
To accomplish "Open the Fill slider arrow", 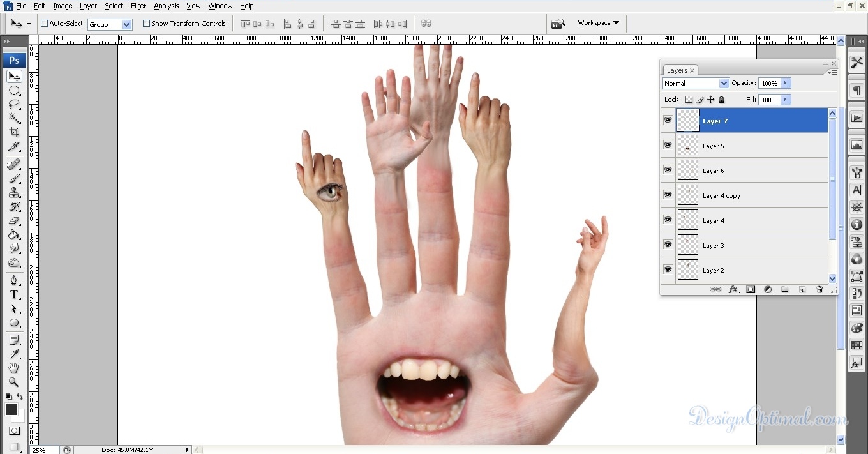I will (786, 100).
